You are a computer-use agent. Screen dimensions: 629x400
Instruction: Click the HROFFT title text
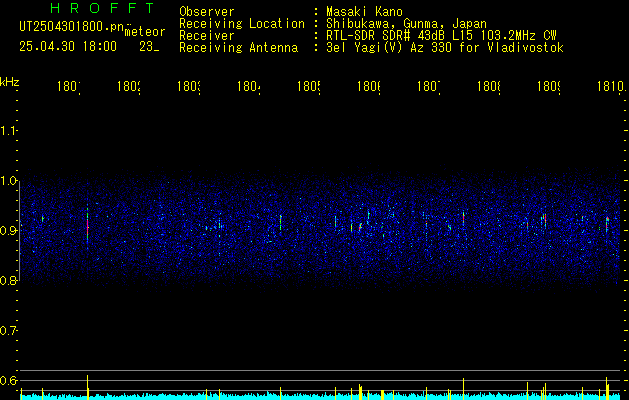click(x=103, y=8)
